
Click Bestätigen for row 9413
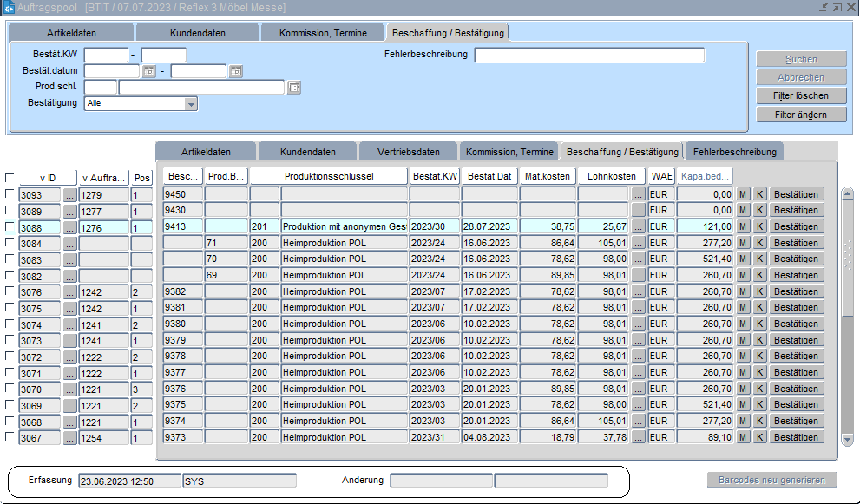tap(796, 226)
